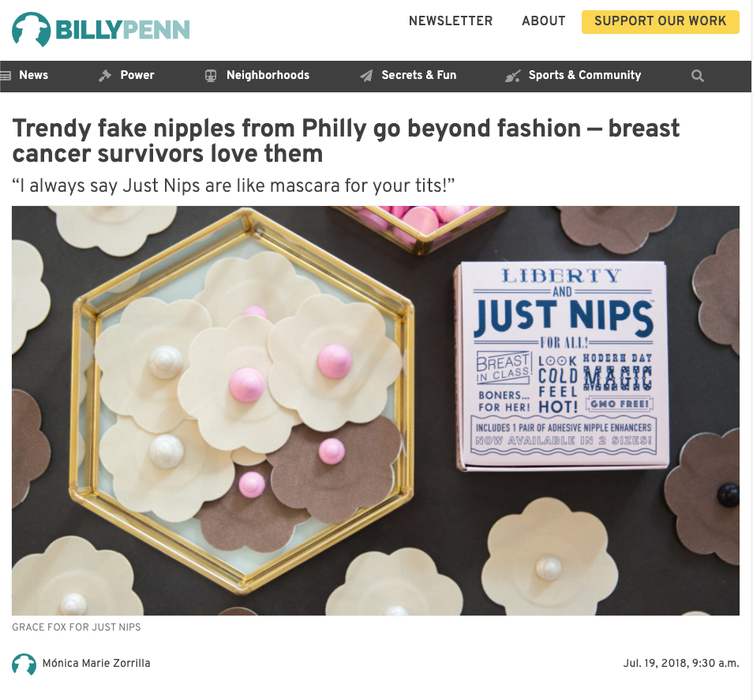The height and width of the screenshot is (700, 753).
Task: Click the Billy Penn logo head icon
Action: [32, 29]
